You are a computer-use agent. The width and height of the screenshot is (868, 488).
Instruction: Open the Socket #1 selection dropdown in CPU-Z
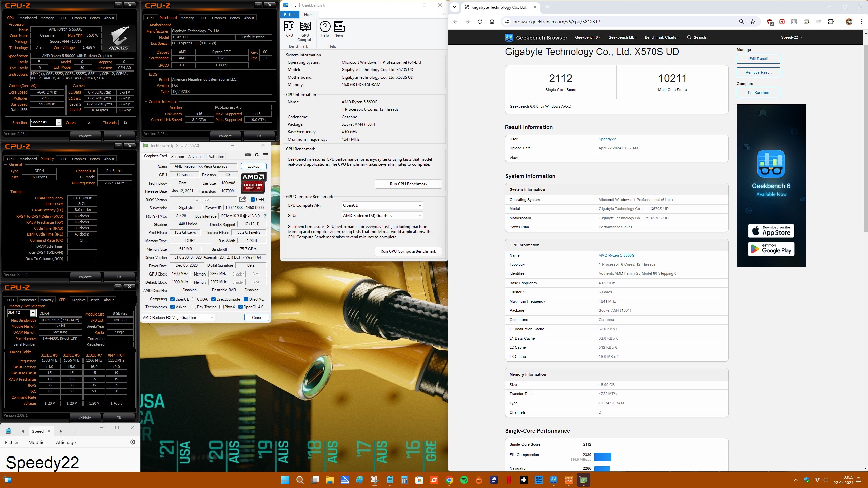tap(46, 122)
